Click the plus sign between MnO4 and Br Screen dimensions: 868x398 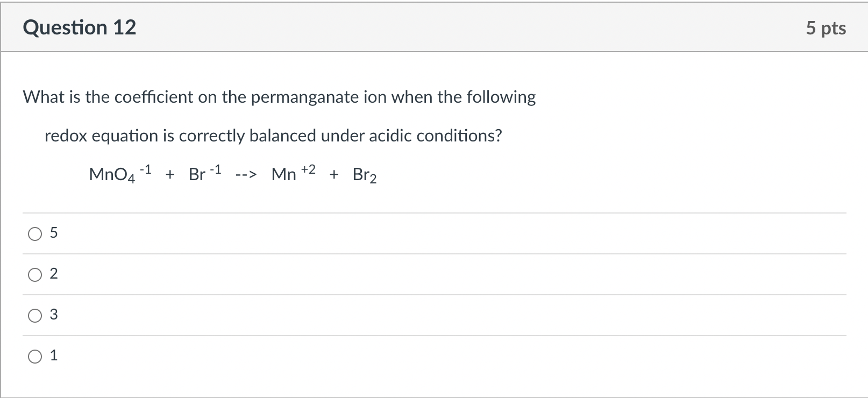tap(170, 174)
